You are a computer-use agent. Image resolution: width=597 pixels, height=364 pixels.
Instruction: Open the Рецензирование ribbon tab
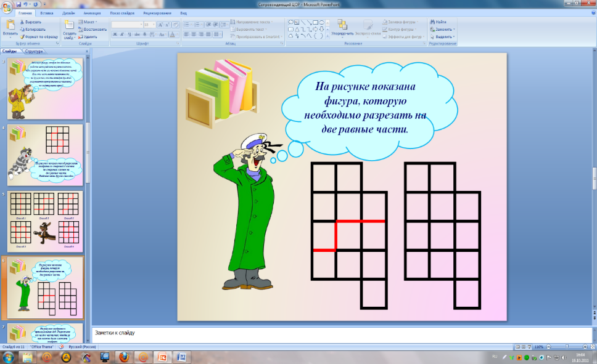(x=157, y=13)
